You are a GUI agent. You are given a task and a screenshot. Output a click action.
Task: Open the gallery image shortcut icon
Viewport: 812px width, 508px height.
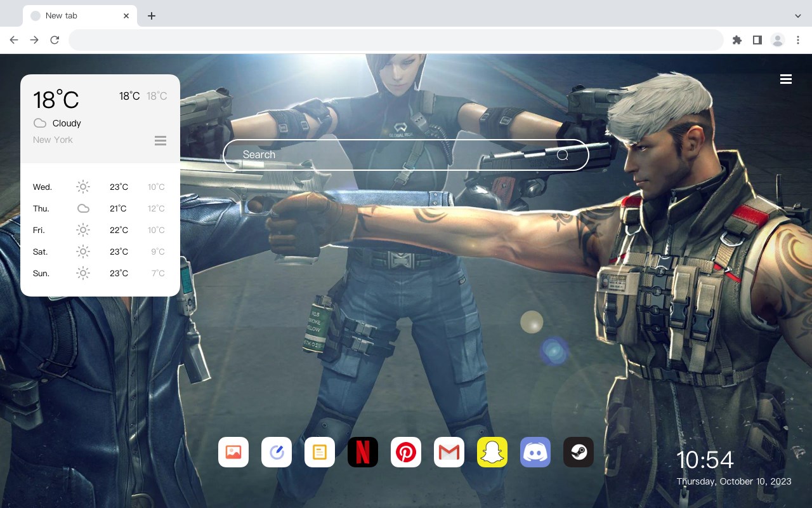[x=233, y=452]
